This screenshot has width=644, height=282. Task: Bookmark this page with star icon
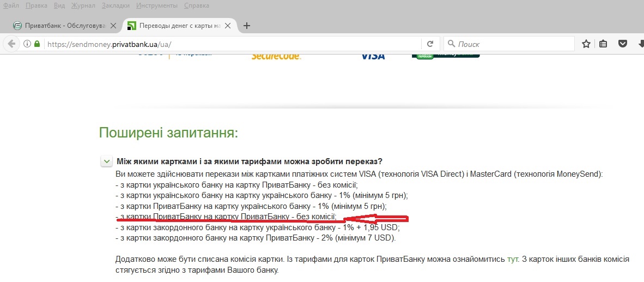coord(586,44)
